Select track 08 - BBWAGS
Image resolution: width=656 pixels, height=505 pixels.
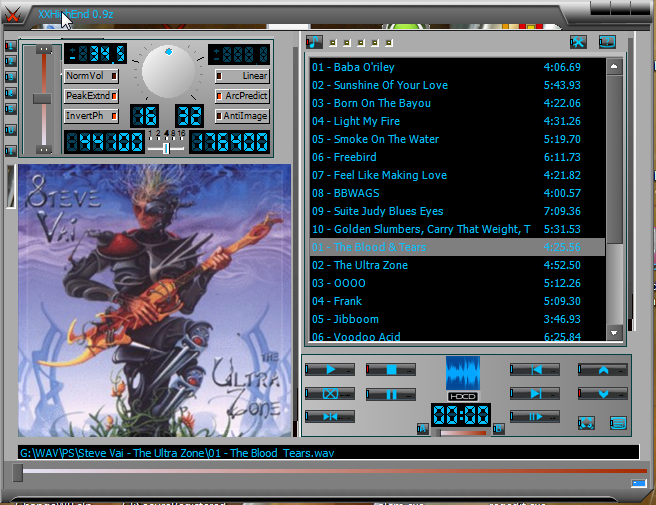457,193
